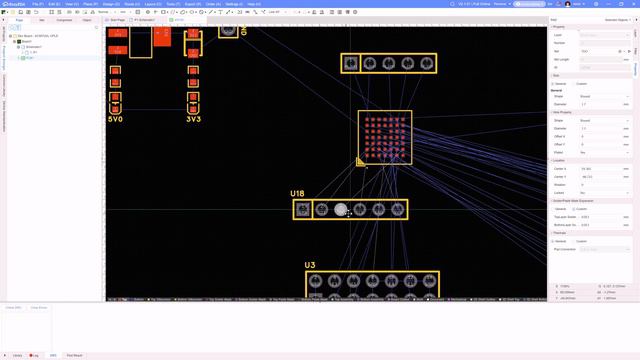This screenshot has width=640, height=360.
Task: Click the 3V3 silkscreen label on canvas
Action: coord(193,119)
